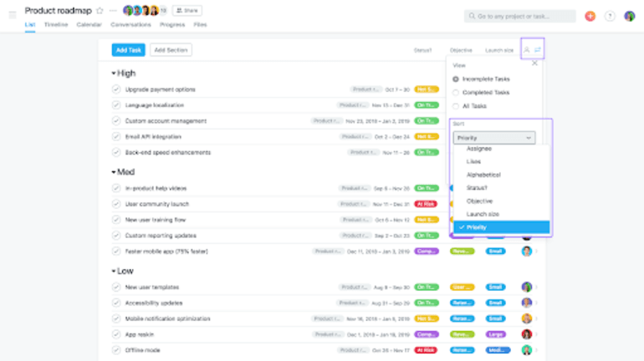Click the view and sort options icon
Viewport: 644px width, 361px height.
[x=538, y=50]
